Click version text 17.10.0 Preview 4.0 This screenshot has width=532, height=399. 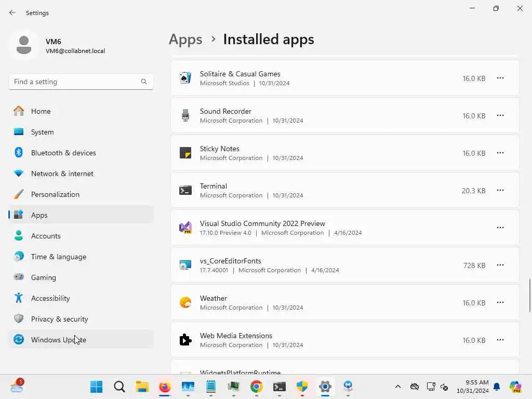coord(225,233)
